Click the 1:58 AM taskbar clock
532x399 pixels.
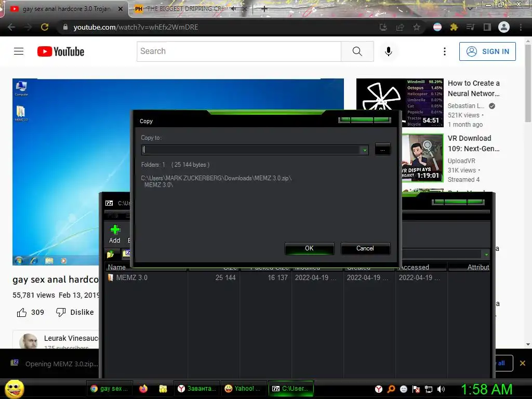[x=486, y=389]
